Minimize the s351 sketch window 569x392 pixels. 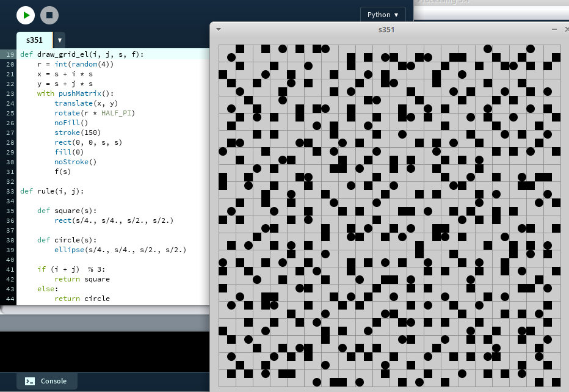point(554,29)
